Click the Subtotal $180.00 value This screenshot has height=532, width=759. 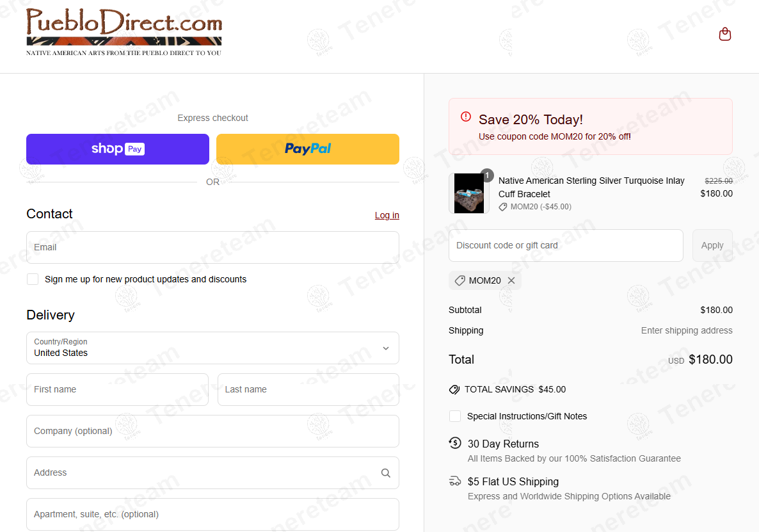point(716,310)
